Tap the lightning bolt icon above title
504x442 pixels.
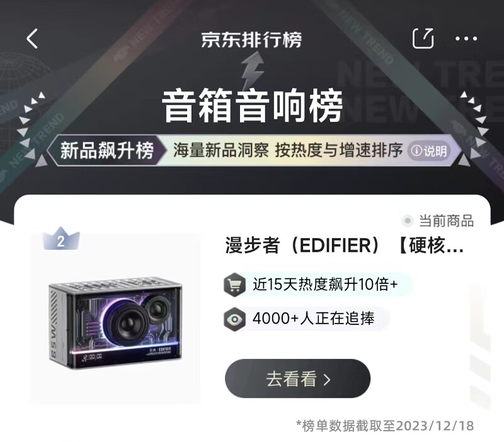tap(253, 70)
